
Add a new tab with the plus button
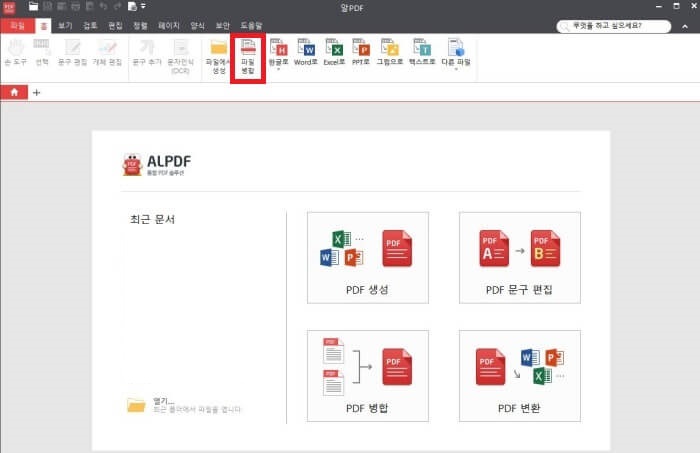[37, 93]
